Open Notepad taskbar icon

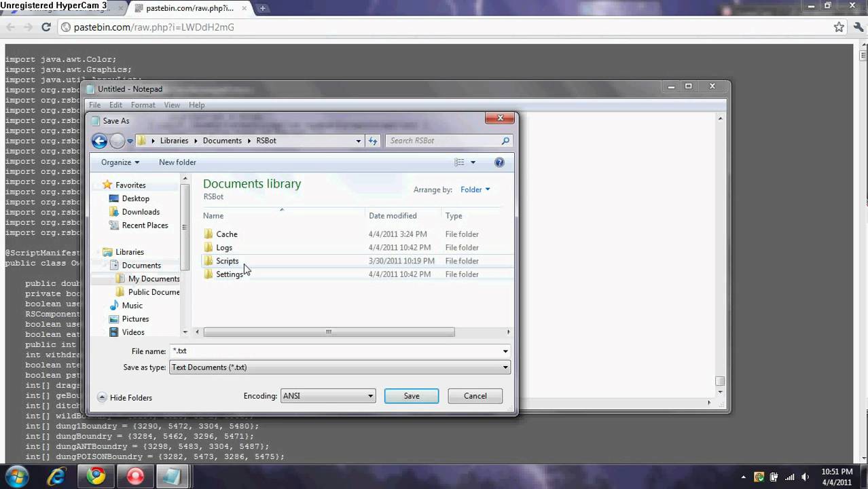coord(173,477)
